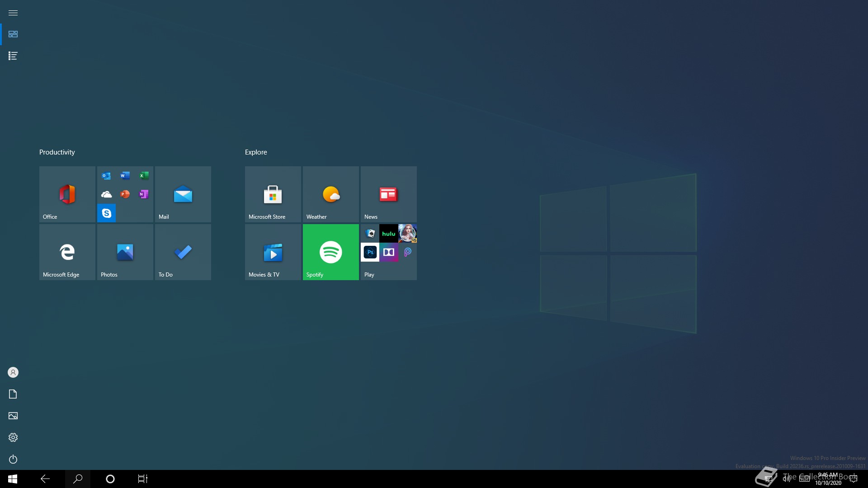Image resolution: width=868 pixels, height=488 pixels.
Task: Open volume control in system tray
Action: coord(787,479)
